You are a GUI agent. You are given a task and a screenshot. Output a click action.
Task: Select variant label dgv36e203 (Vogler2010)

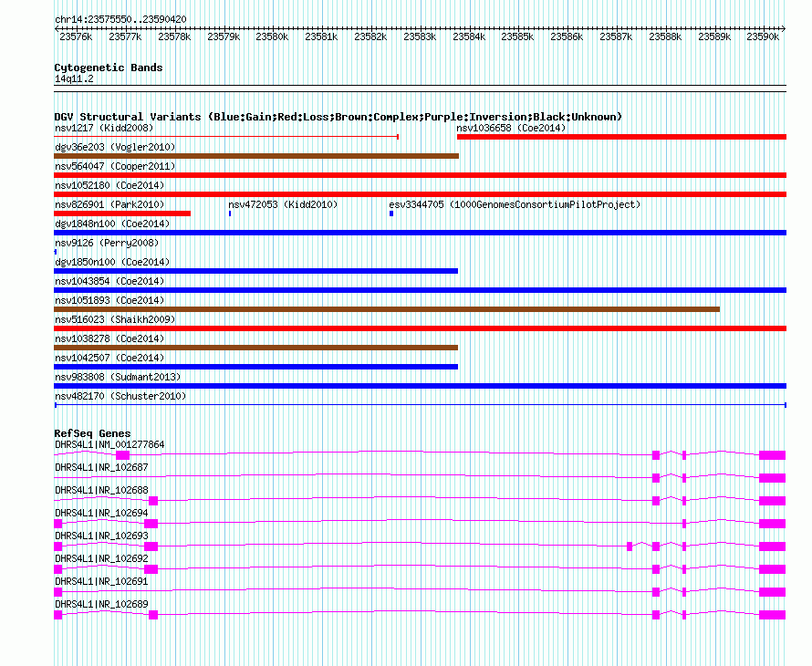115,147
